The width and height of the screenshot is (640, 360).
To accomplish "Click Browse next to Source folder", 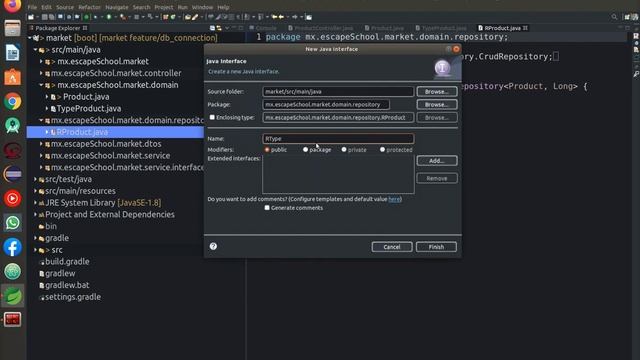I will 437,91.
